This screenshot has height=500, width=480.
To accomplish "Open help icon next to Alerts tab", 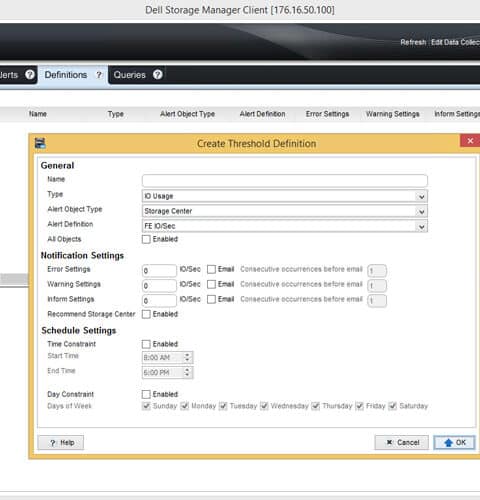I will point(30,74).
